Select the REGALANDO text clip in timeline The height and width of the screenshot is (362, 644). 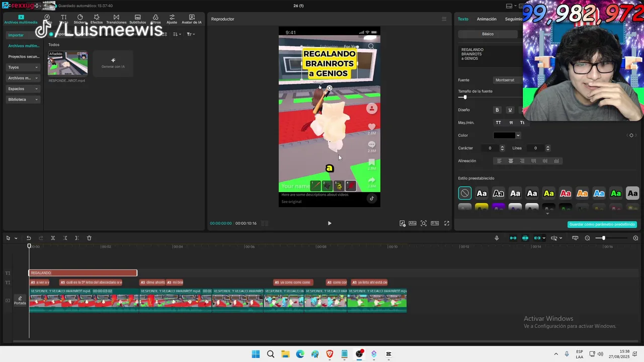click(x=83, y=273)
